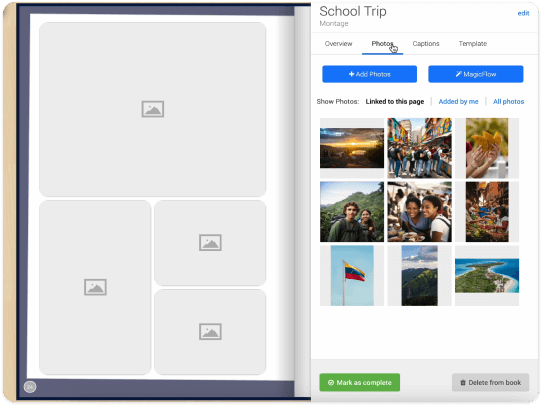Click the Montage subtitle text
Image resolution: width=542 pixels, height=406 pixels.
tap(334, 23)
